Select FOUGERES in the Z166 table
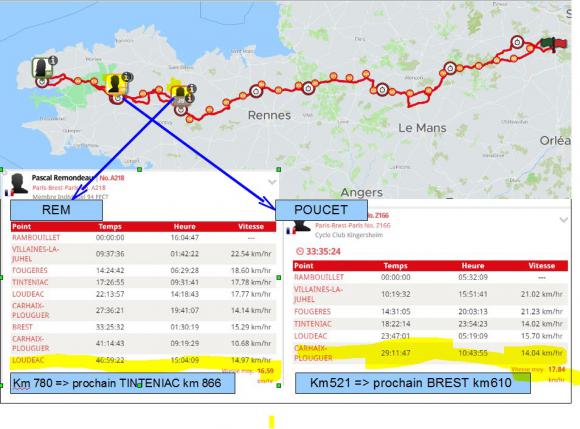 (x=312, y=311)
